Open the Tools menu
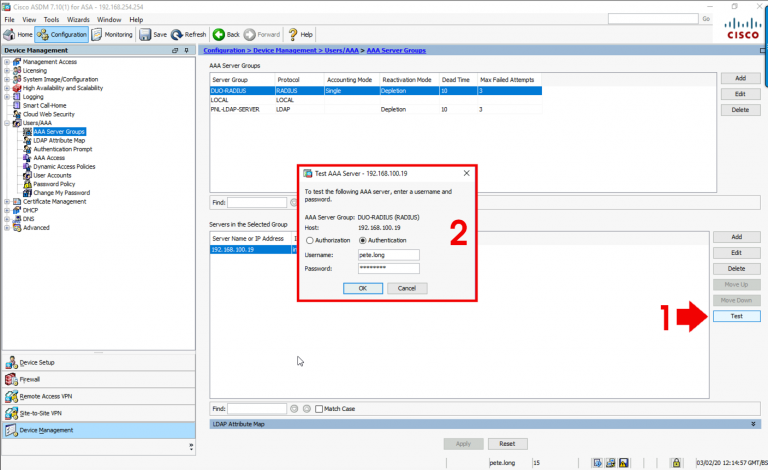 51,20
